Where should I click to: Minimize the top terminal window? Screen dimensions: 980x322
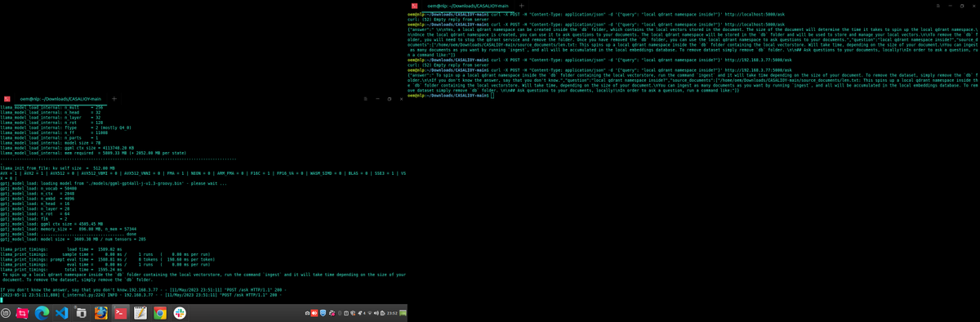951,6
